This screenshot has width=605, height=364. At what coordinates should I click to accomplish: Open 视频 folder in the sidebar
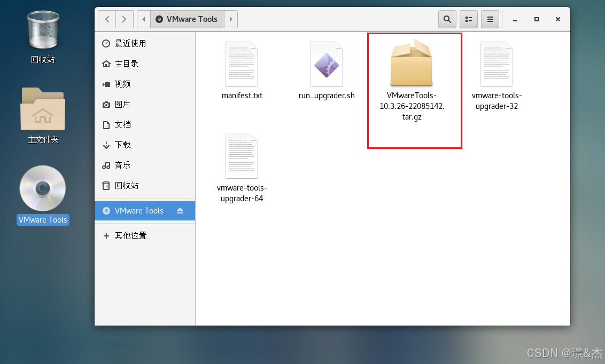coord(145,84)
